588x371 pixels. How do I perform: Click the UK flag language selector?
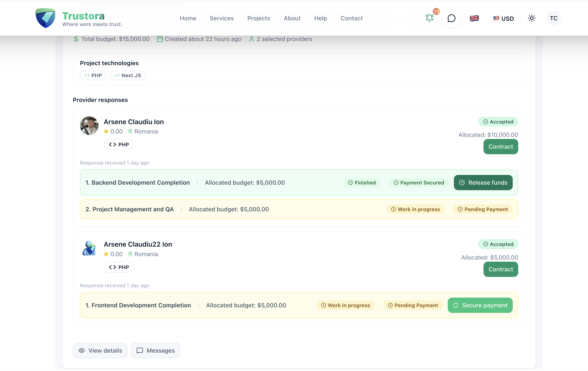[x=474, y=18]
